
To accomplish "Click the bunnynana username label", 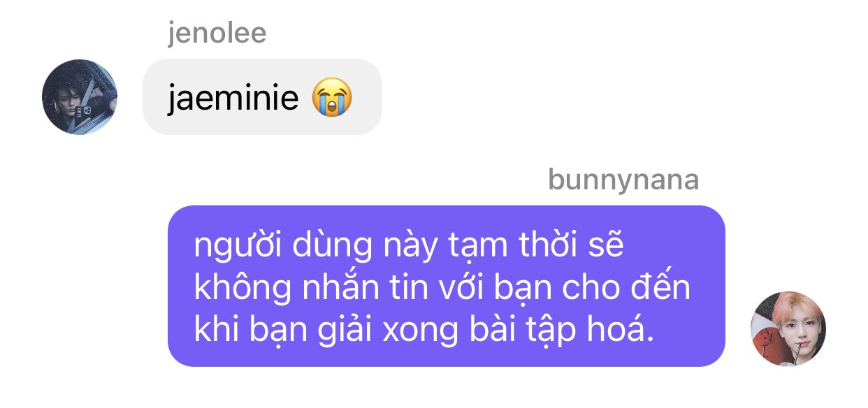I will pos(623,180).
